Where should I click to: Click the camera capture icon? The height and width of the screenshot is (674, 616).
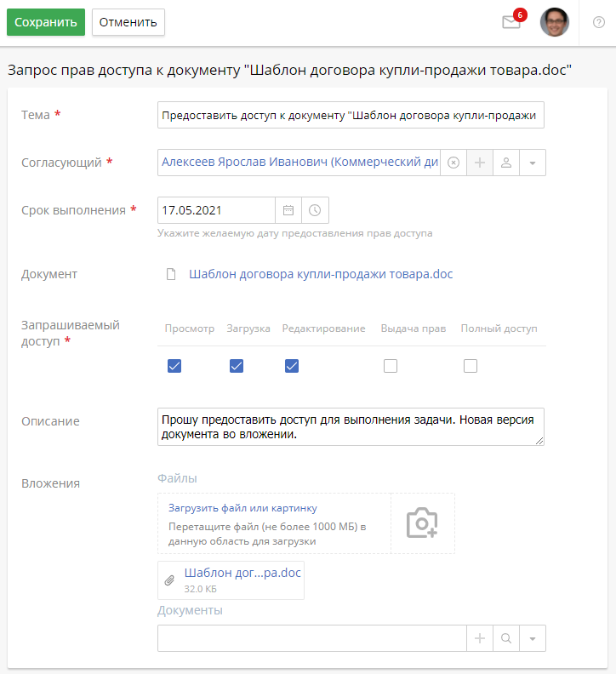point(422,523)
